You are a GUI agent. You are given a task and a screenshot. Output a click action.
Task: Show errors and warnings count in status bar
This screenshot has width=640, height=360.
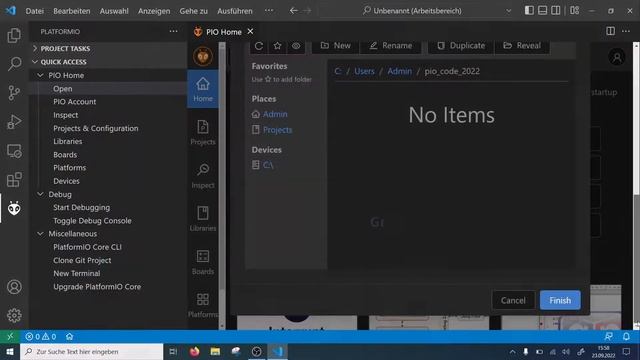[40, 336]
